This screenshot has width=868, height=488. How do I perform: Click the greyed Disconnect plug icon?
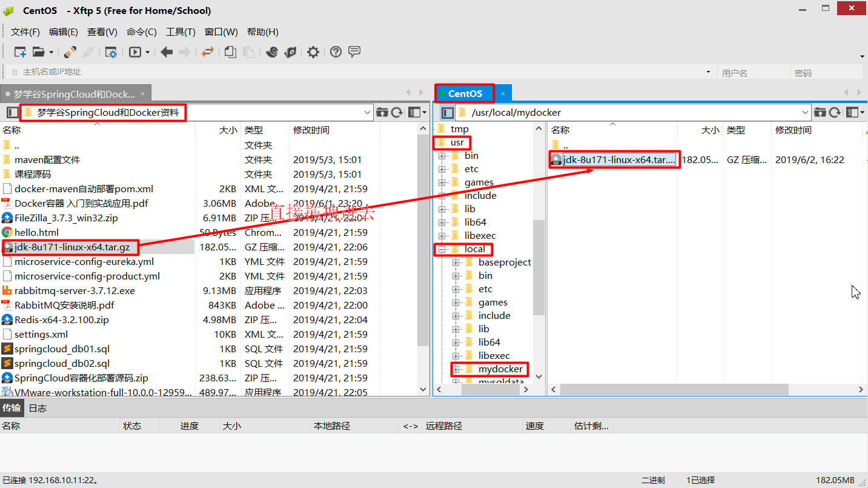88,52
